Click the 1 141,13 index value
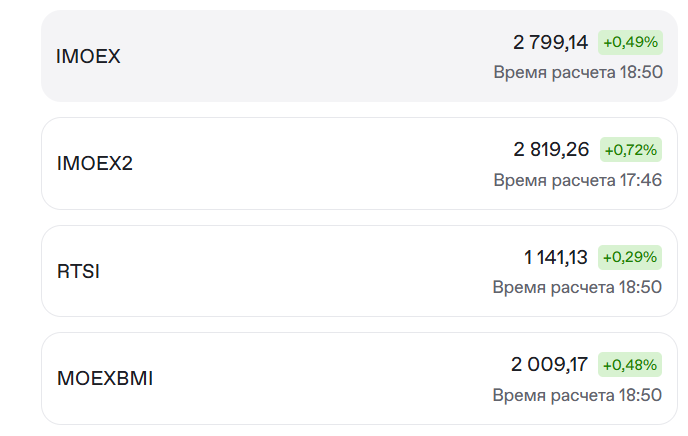This screenshot has width=688, height=436. pyautogui.click(x=556, y=257)
